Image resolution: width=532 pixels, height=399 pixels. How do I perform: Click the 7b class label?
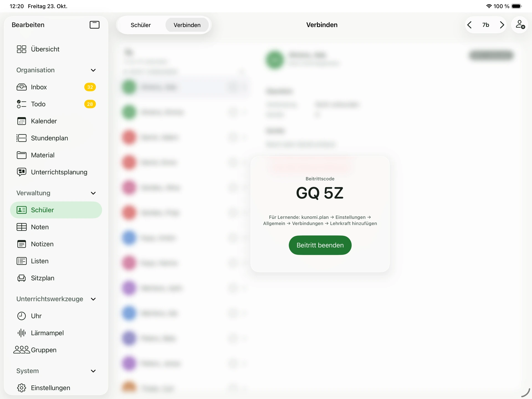(x=485, y=25)
